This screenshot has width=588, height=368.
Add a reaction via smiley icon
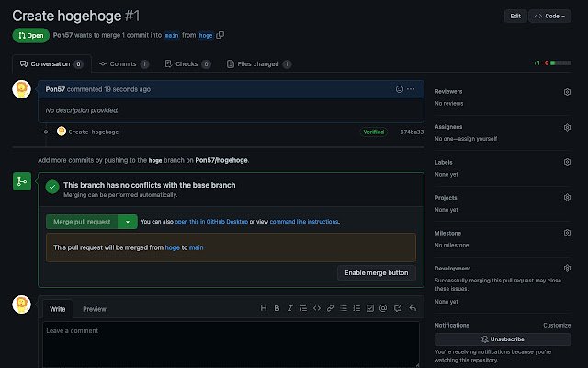pyautogui.click(x=400, y=89)
